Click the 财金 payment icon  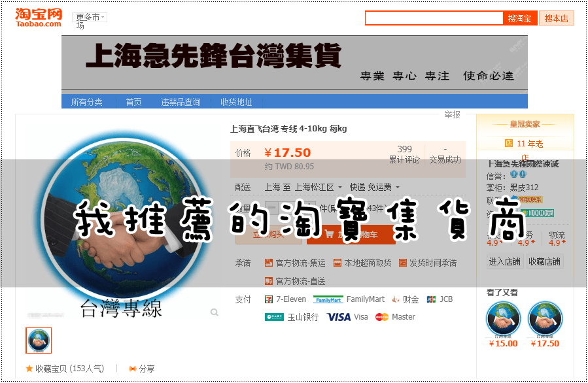(x=395, y=299)
